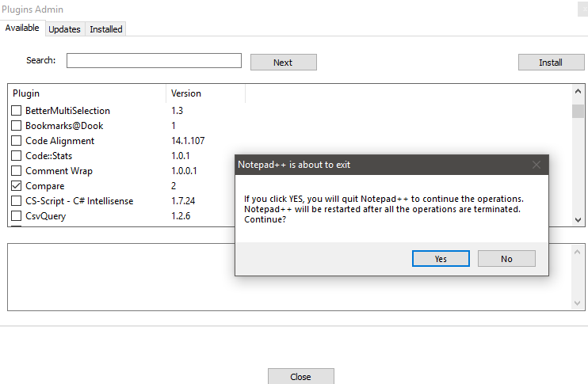588x384 pixels.
Task: Click the Bookmarks@Dook plugin name
Action: pos(64,126)
